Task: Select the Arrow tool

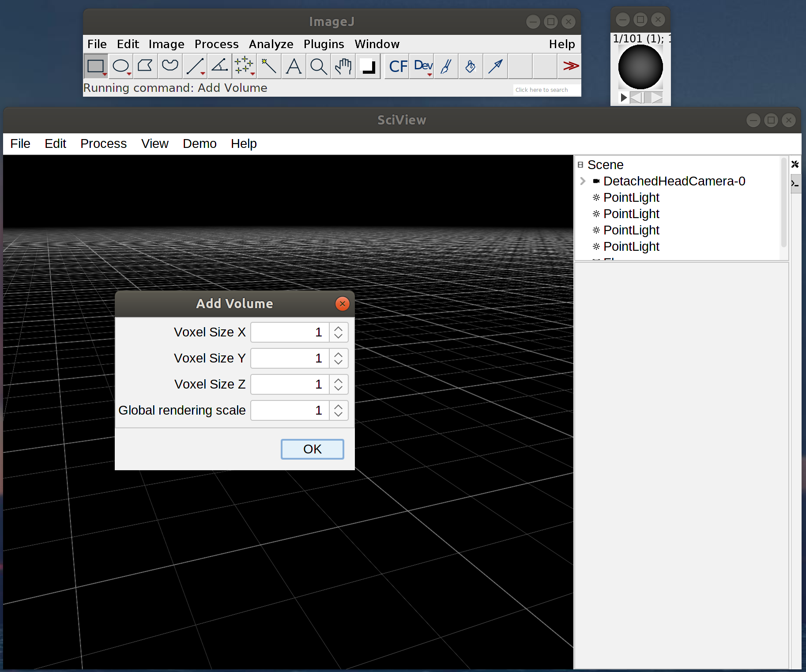Action: tap(496, 66)
